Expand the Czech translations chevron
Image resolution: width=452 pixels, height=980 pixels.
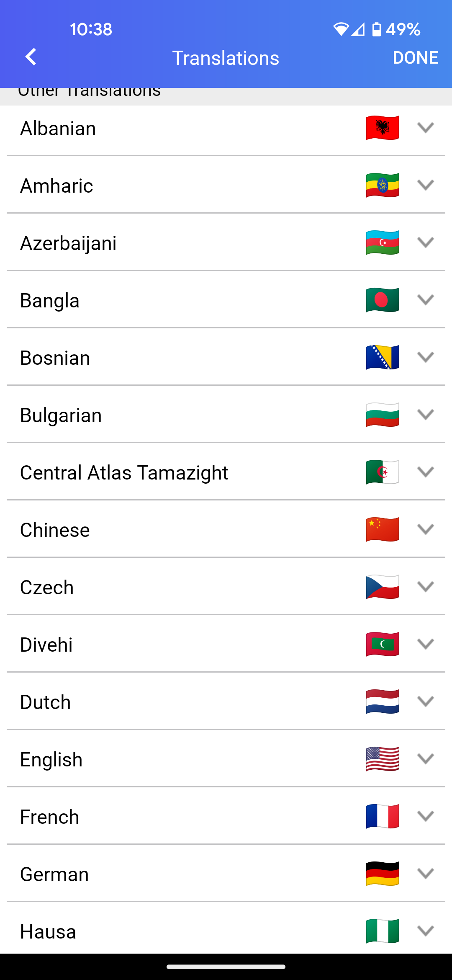(425, 587)
